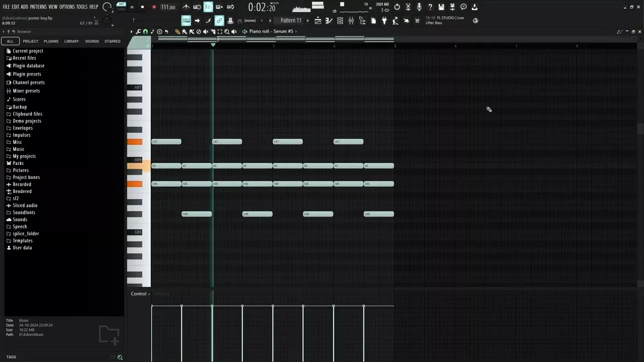
Task: Click the microphone recording icon
Action: (x=419, y=7)
